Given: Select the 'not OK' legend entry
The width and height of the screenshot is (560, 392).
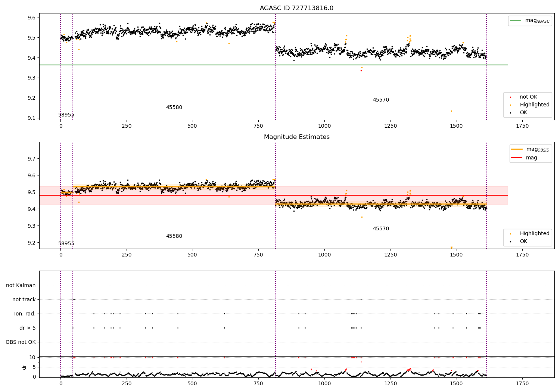Looking at the screenshot, I should point(528,97).
